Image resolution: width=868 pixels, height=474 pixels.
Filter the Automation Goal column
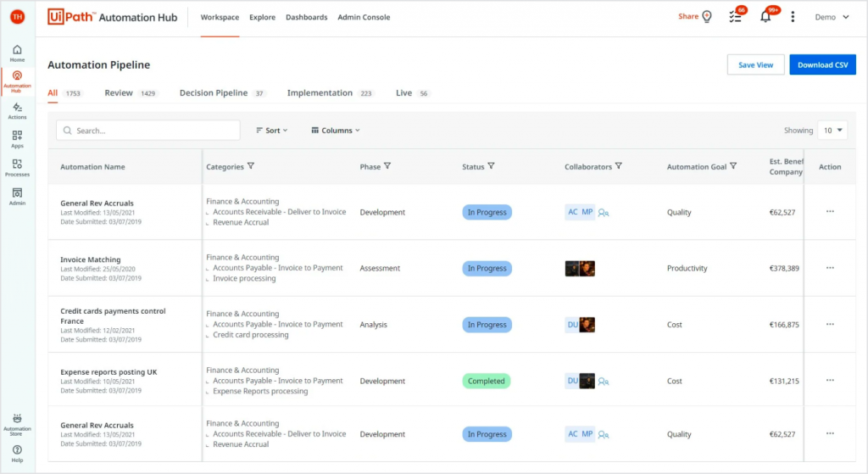[733, 166]
